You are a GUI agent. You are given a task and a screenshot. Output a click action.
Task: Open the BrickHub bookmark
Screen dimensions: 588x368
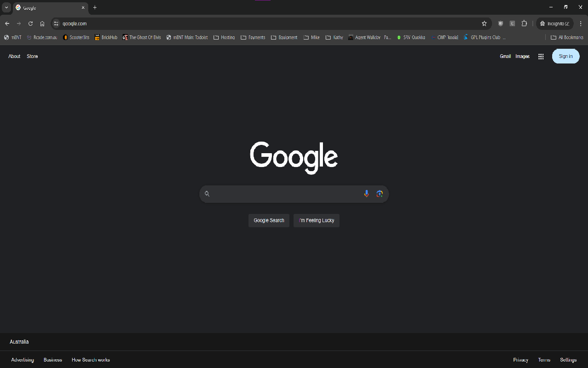point(106,37)
